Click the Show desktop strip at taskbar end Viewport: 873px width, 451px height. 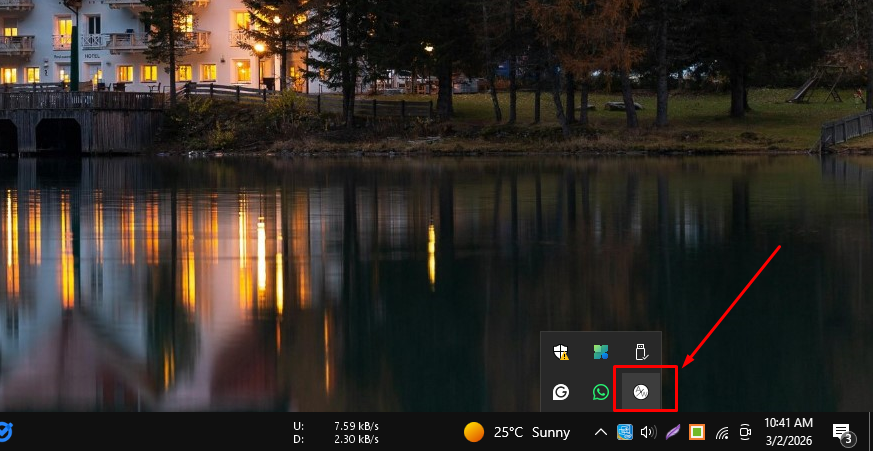coord(870,432)
